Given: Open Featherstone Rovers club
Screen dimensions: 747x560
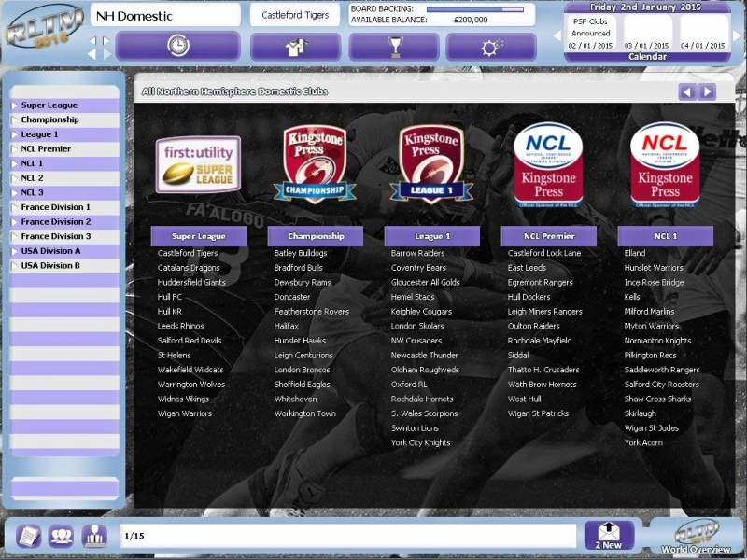Looking at the screenshot, I should pyautogui.click(x=312, y=312).
